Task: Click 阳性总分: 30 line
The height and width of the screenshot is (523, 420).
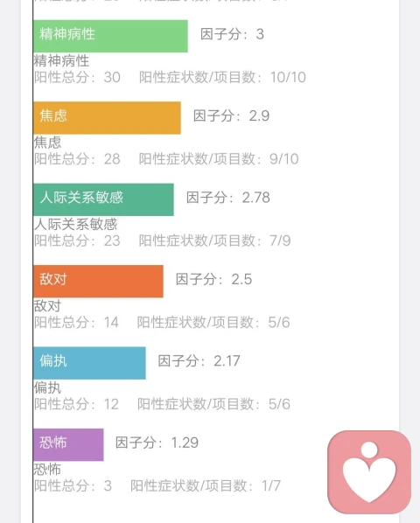Action: click(77, 77)
